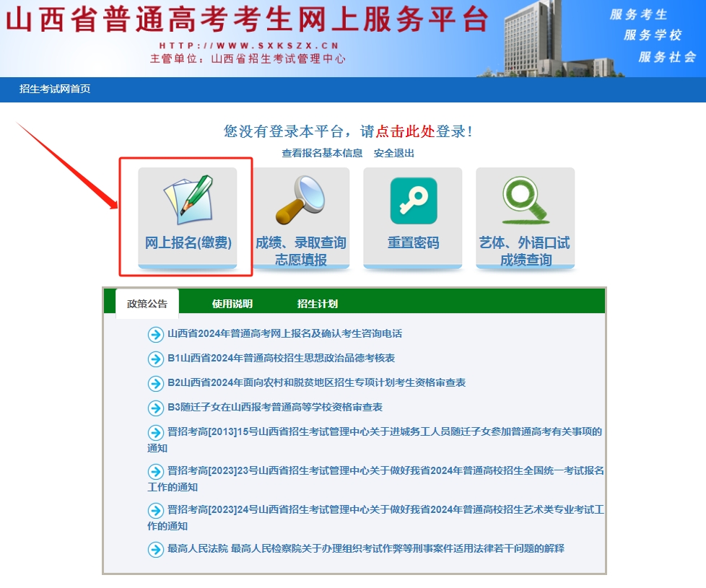Viewport: 706px width, 588px height.
Task: Click the 网上报名(缴费) pencil-and-paper icon
Action: (x=188, y=200)
